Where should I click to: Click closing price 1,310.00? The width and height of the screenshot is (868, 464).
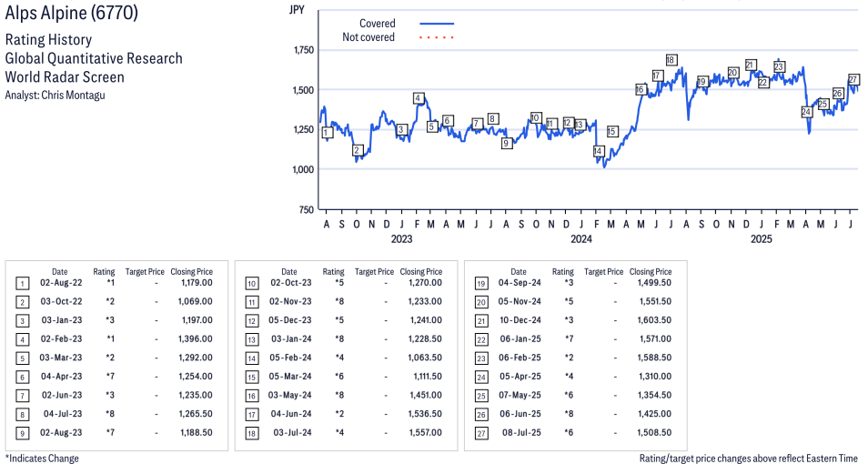[655, 376]
